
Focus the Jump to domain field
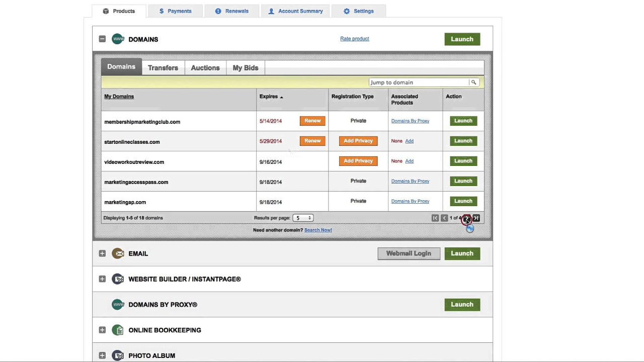(x=419, y=82)
